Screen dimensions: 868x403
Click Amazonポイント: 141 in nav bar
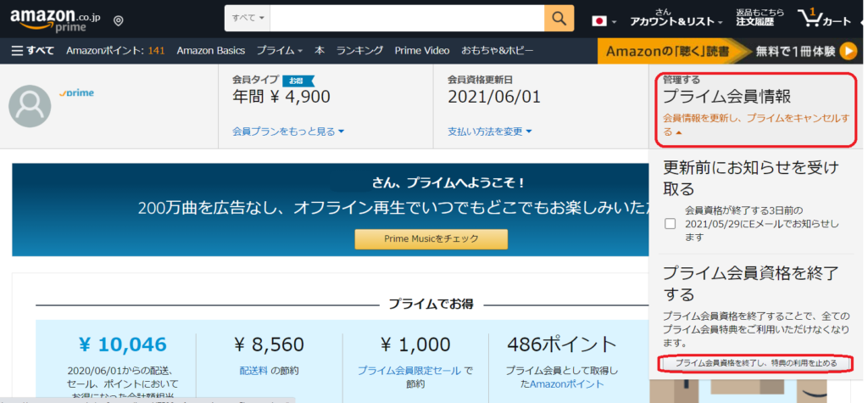pos(115,51)
